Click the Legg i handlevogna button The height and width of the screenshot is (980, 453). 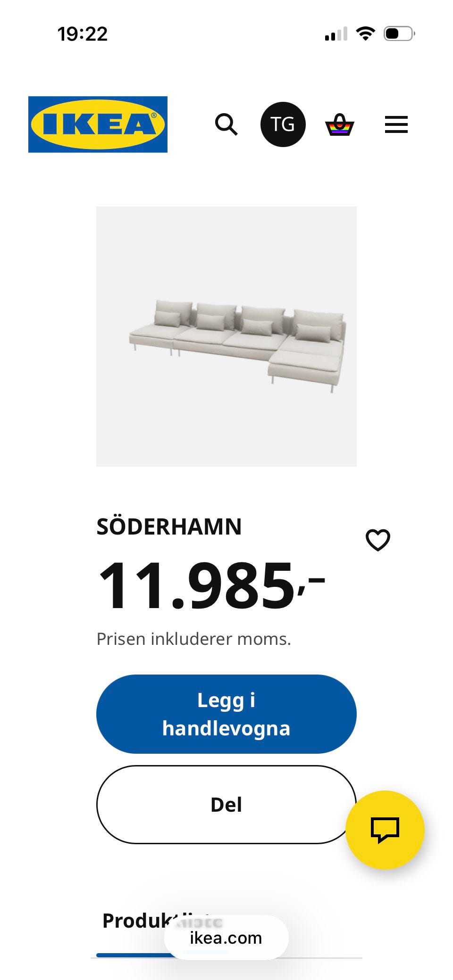[x=226, y=714]
